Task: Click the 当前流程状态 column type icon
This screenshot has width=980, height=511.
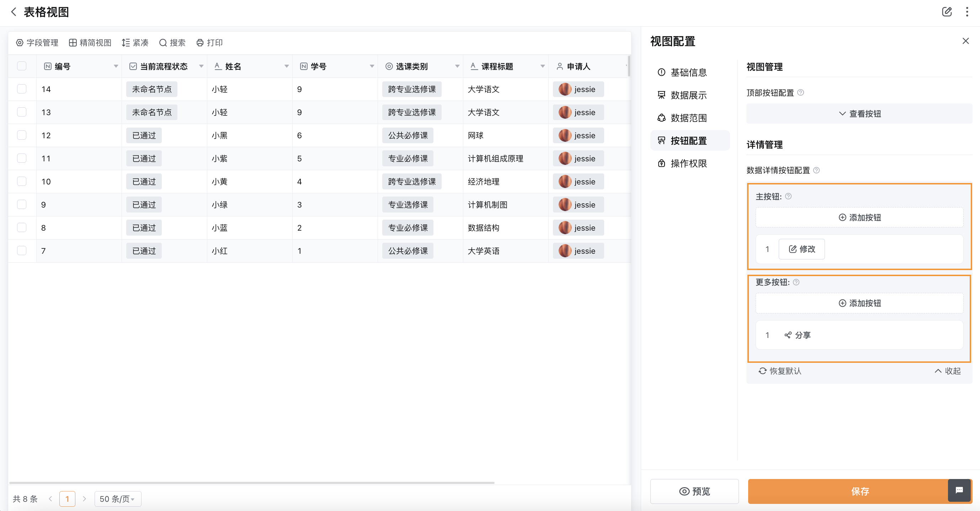Action: [133, 66]
